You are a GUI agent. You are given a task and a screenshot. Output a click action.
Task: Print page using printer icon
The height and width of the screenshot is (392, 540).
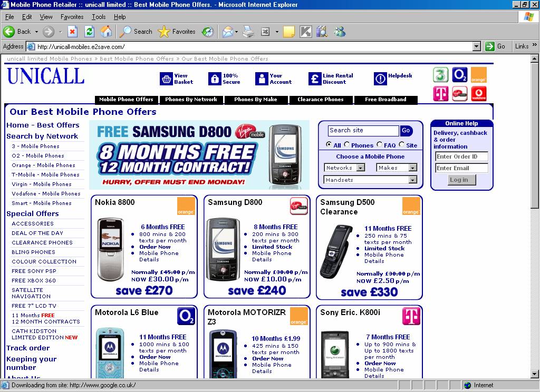[248, 32]
